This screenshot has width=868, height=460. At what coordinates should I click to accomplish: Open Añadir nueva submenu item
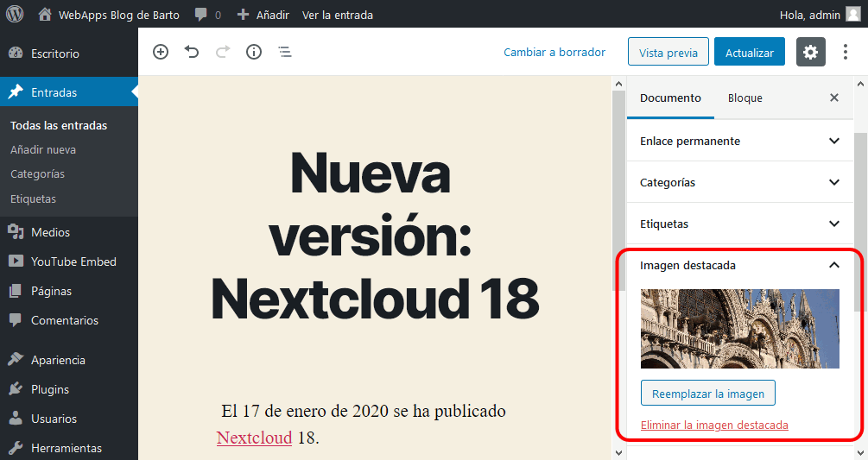pos(43,150)
